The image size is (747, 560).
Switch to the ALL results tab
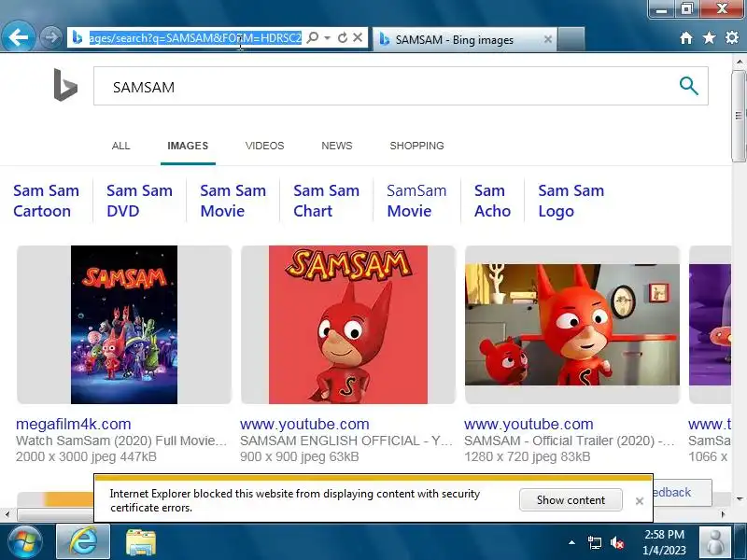tap(120, 146)
